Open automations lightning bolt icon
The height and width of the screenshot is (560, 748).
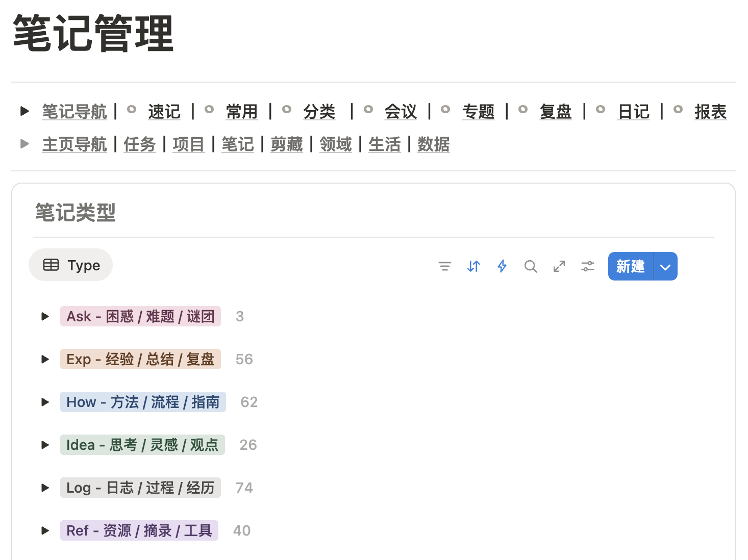502,266
